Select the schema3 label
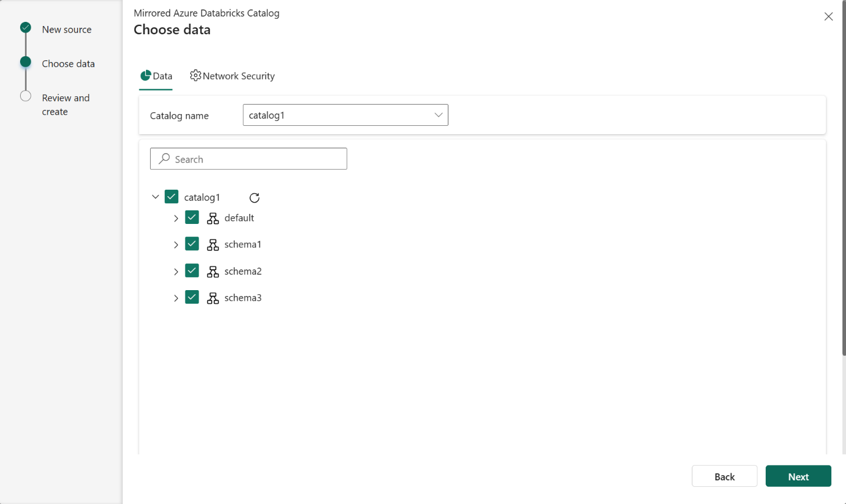This screenshot has width=846, height=504. pyautogui.click(x=243, y=298)
